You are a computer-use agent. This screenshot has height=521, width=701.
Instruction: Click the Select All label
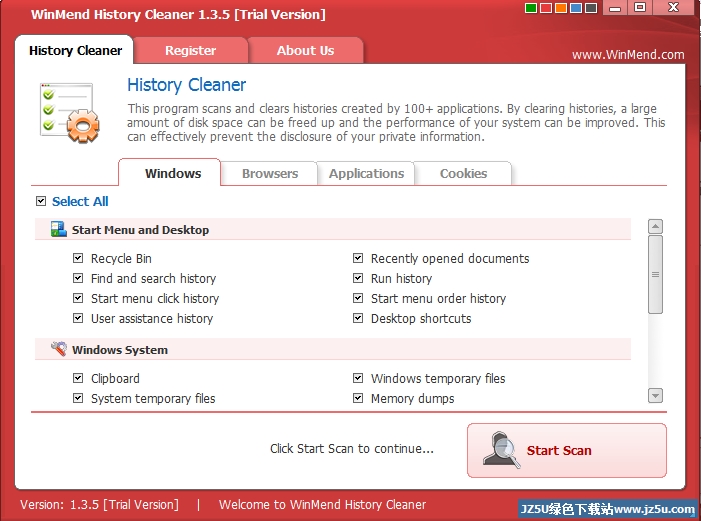coord(80,201)
